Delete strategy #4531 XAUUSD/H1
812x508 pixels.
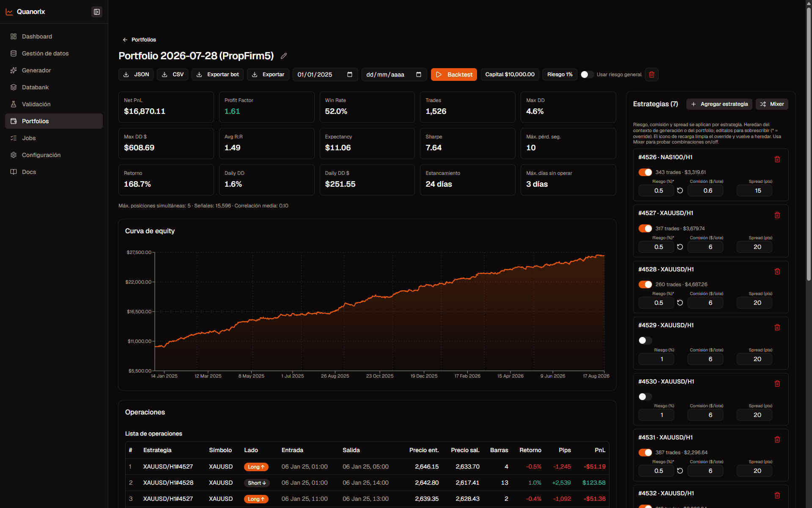pyautogui.click(x=777, y=439)
